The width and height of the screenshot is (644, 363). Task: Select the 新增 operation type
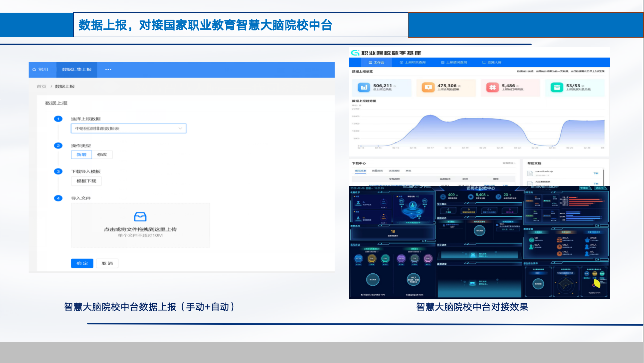[x=81, y=155]
